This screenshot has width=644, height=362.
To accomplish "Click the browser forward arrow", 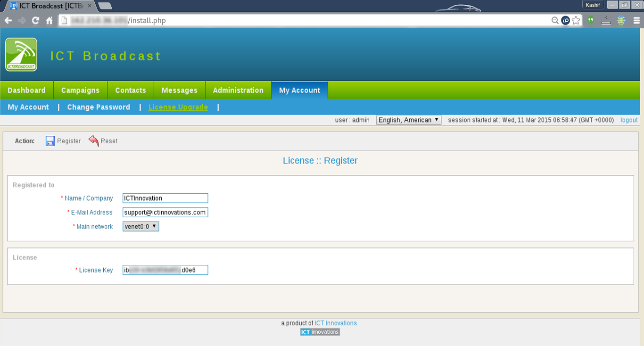I will [22, 20].
